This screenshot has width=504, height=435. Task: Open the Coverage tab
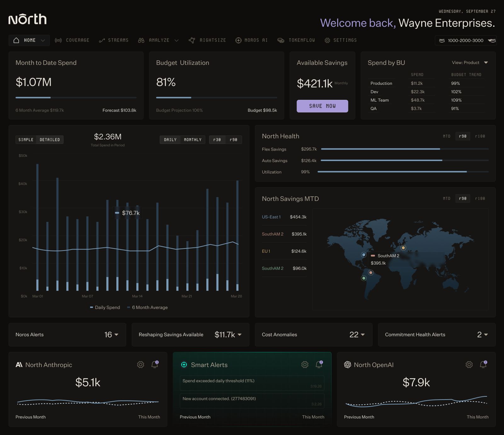pyautogui.click(x=72, y=40)
